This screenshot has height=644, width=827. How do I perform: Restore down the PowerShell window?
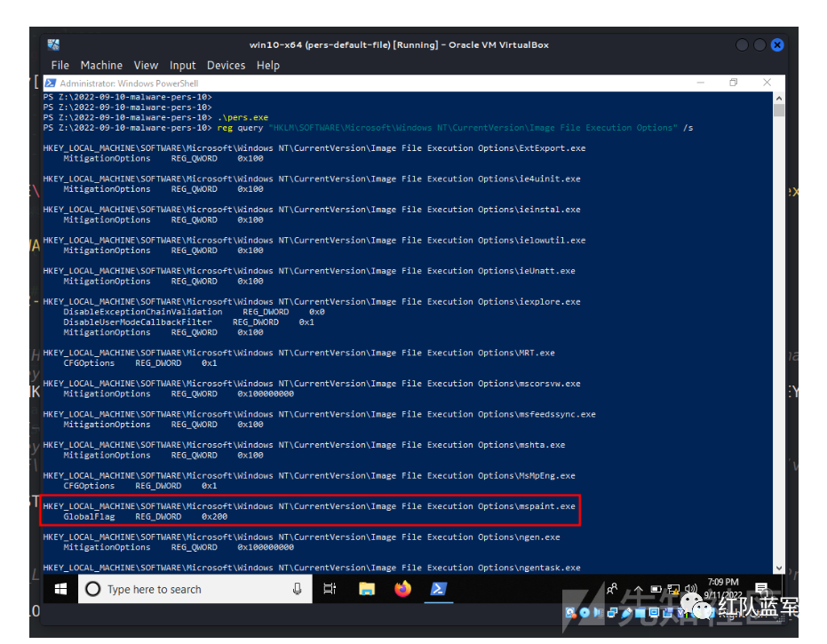click(x=733, y=83)
